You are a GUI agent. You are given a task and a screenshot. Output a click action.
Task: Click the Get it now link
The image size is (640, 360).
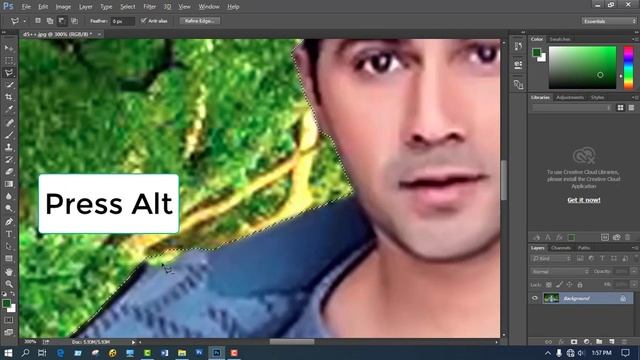pos(584,200)
